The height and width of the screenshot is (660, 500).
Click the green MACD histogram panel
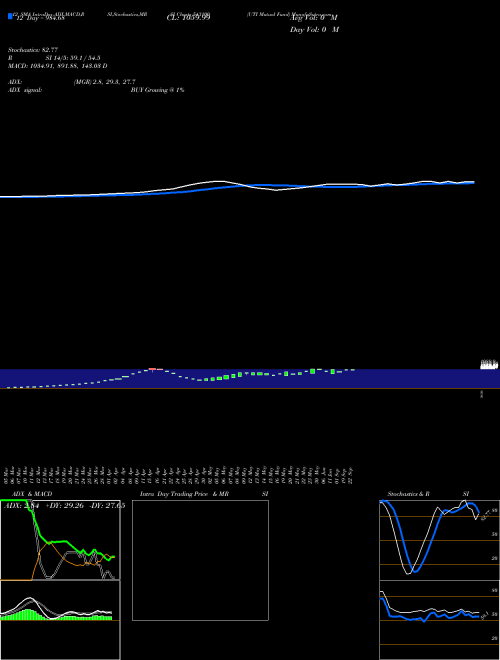[x=60, y=620]
